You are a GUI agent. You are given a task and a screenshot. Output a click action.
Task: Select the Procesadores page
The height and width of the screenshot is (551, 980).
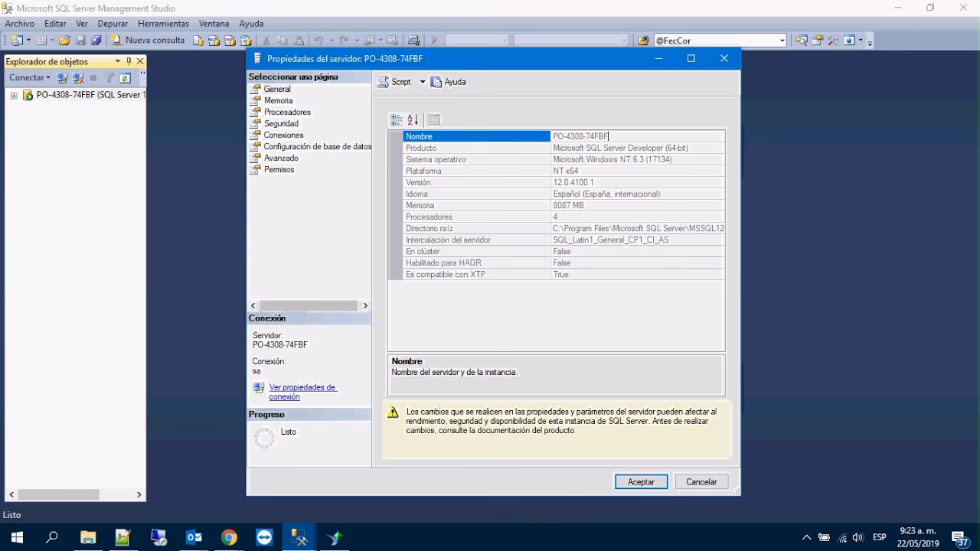(287, 112)
